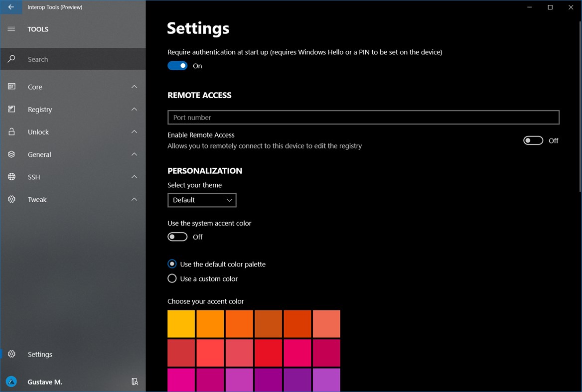Click the Tweak gear icon
Viewport: 582px width, 392px height.
11,199
